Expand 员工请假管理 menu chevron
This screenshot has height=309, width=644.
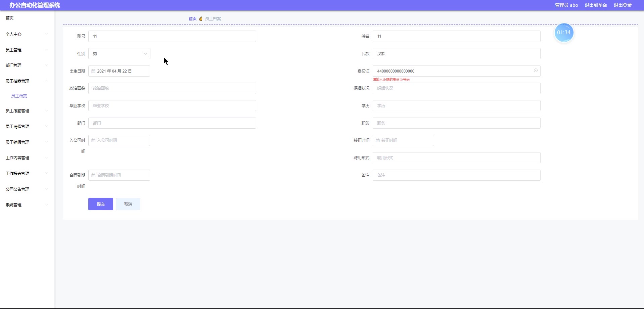(x=46, y=126)
